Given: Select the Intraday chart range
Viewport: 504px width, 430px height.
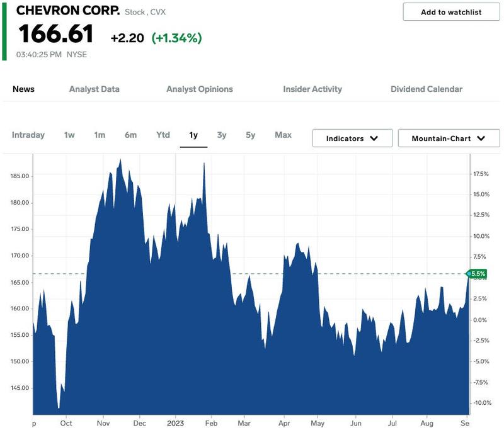Looking at the screenshot, I should tap(28, 135).
